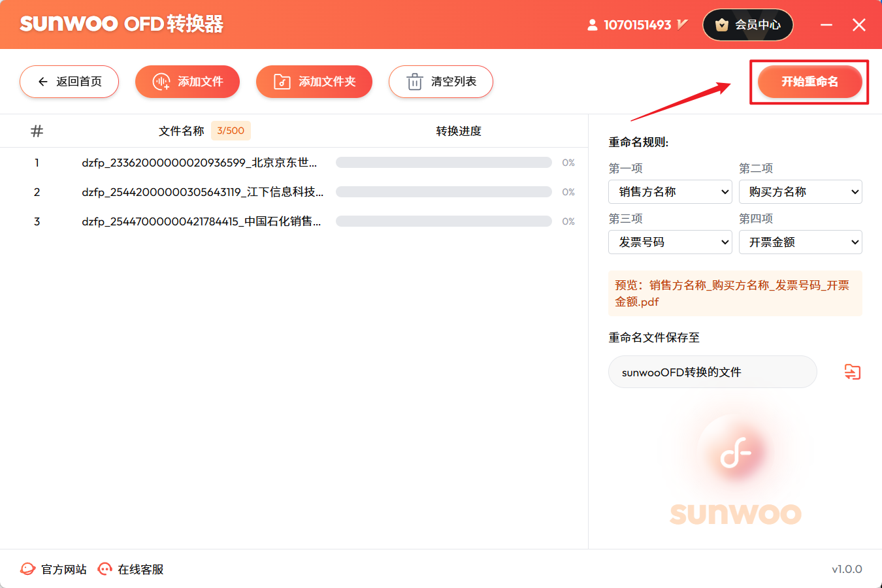Click the trash can icon in 清空列表
The width and height of the screenshot is (882, 588).
pyautogui.click(x=415, y=82)
